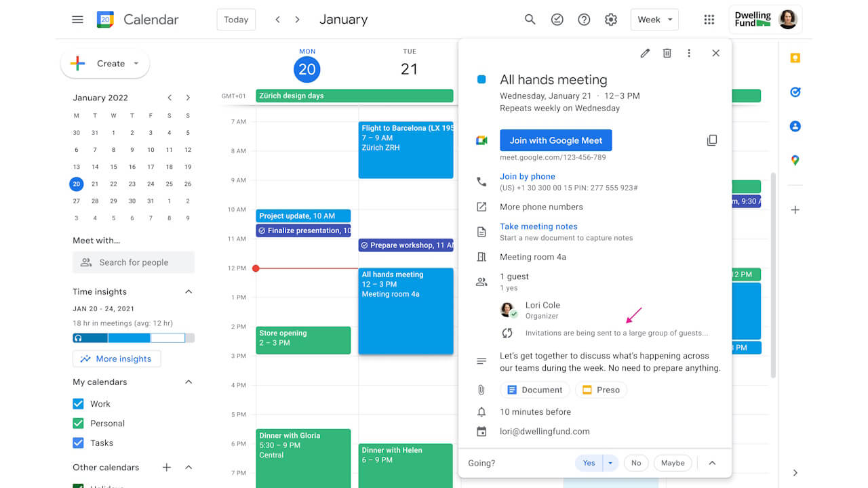Open Google Tasks in the side panel
Screen dimensions: 868x488
click(x=795, y=92)
